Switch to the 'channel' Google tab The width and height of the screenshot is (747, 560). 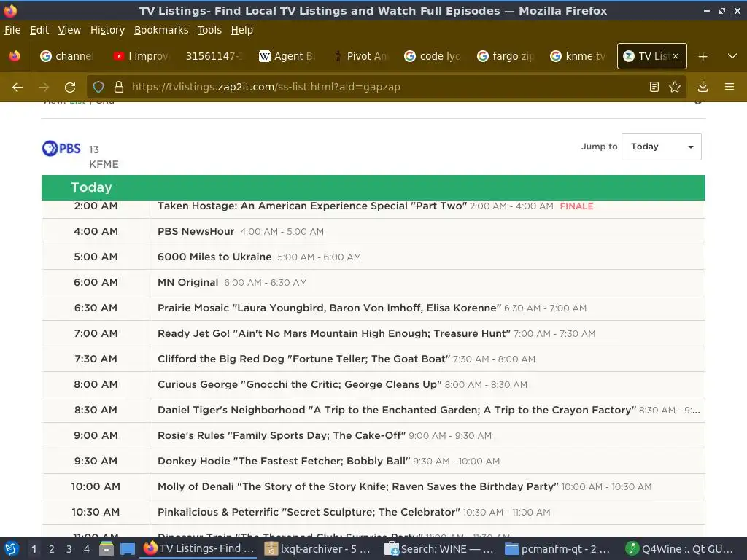click(x=68, y=56)
